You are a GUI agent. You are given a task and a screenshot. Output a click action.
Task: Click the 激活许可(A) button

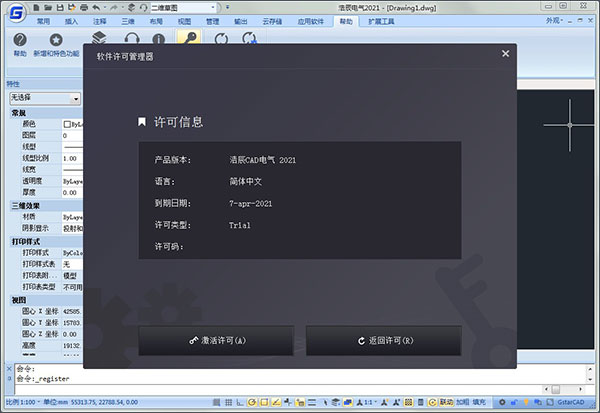(x=216, y=341)
